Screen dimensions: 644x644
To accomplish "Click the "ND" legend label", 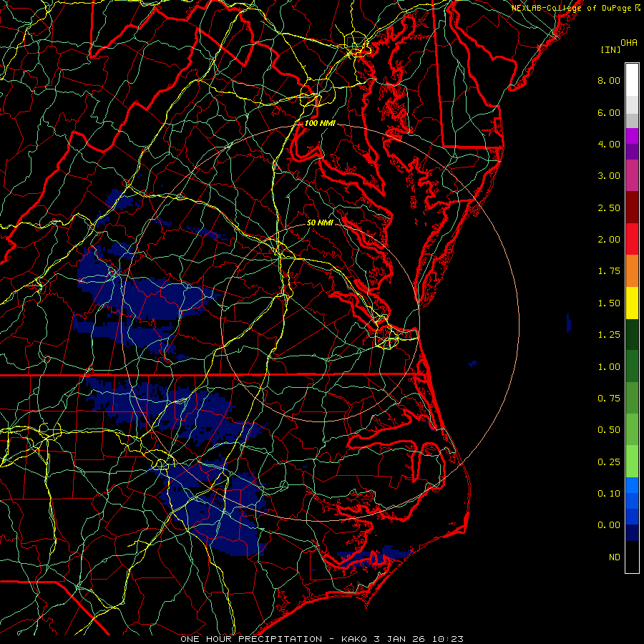I will point(615,557).
